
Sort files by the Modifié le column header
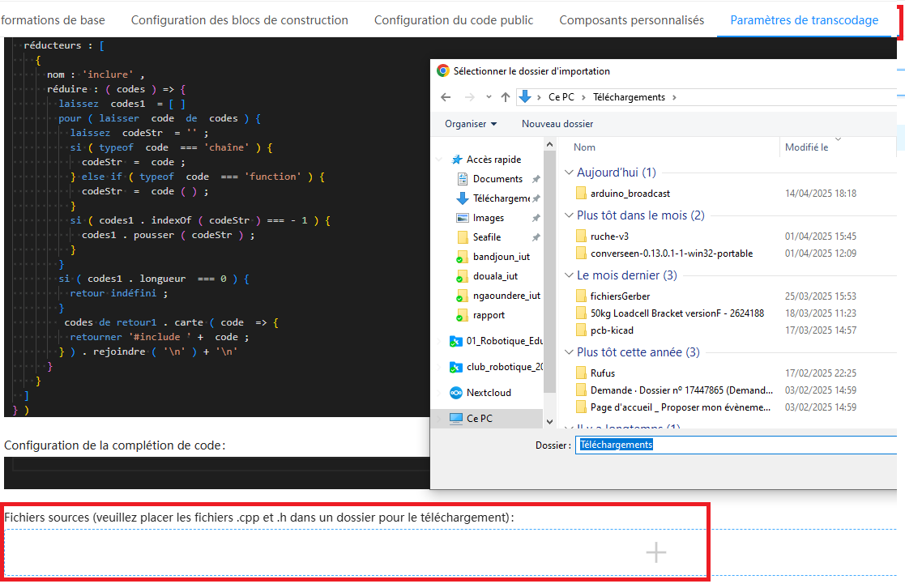tap(806, 147)
